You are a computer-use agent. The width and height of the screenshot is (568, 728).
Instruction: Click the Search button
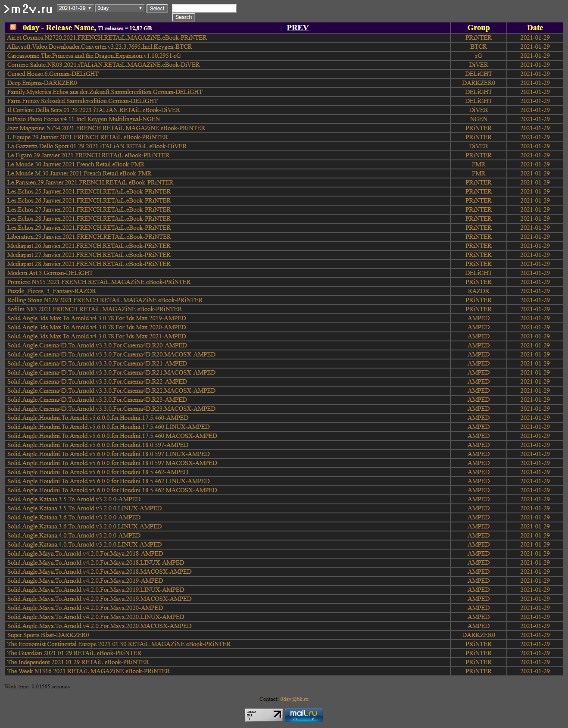[184, 17]
